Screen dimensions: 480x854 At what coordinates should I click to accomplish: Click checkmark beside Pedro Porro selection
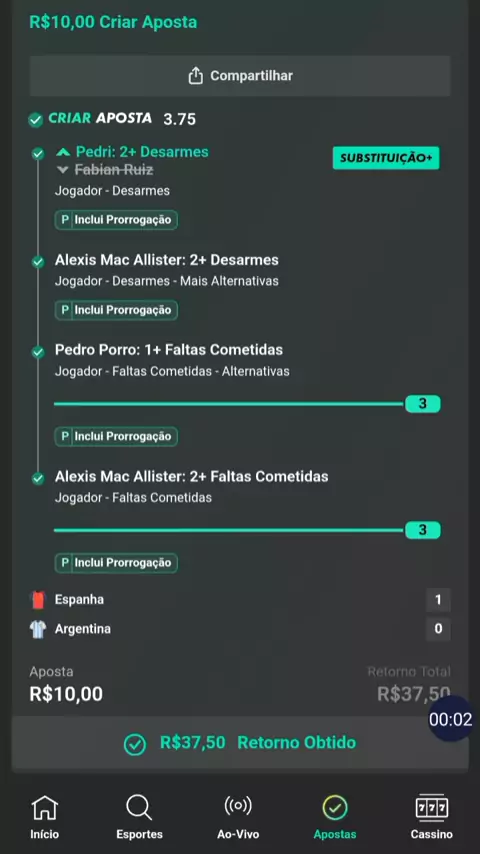point(38,352)
